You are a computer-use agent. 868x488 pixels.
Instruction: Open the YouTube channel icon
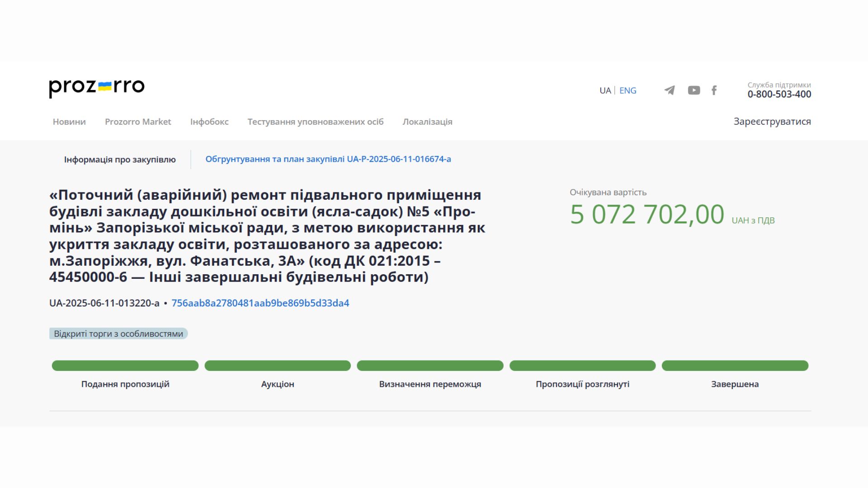[x=694, y=90]
